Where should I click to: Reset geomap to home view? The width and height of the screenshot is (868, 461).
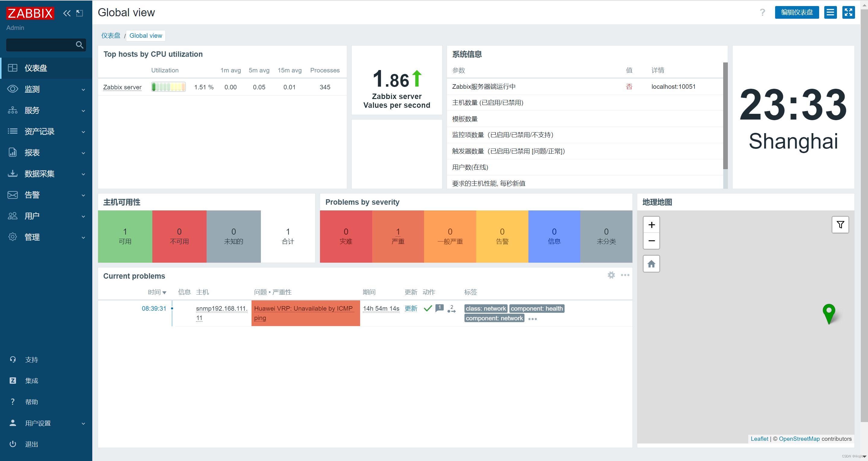pos(651,264)
